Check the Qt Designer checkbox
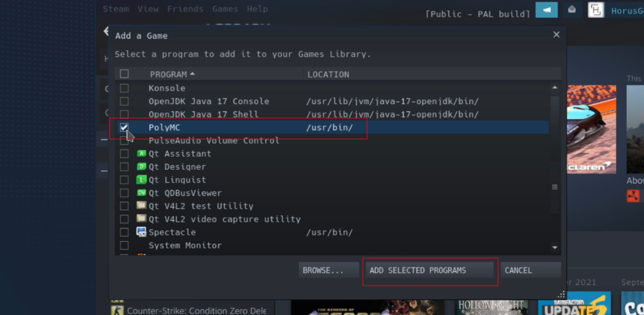Screen dimensions: 644x315 pyautogui.click(x=124, y=167)
